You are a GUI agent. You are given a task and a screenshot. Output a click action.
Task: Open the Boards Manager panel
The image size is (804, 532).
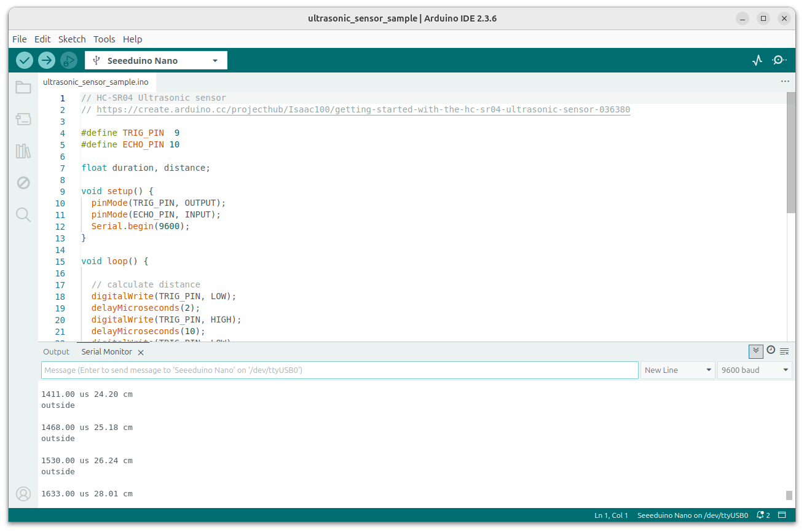23,119
